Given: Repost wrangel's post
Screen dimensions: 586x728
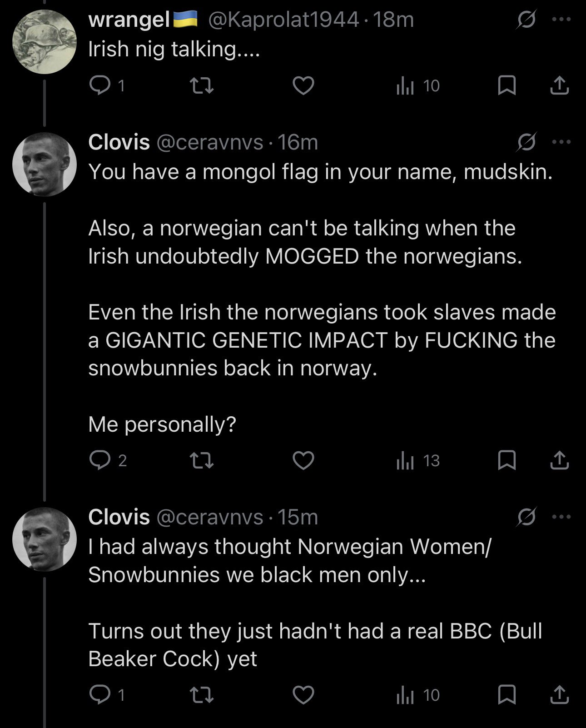Looking at the screenshot, I should click(x=201, y=85).
